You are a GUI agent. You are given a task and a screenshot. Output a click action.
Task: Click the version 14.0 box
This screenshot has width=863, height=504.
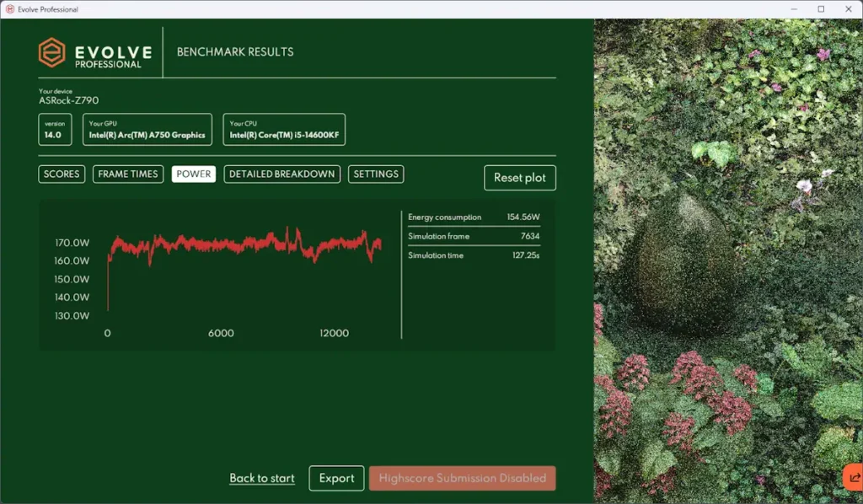[x=55, y=129]
